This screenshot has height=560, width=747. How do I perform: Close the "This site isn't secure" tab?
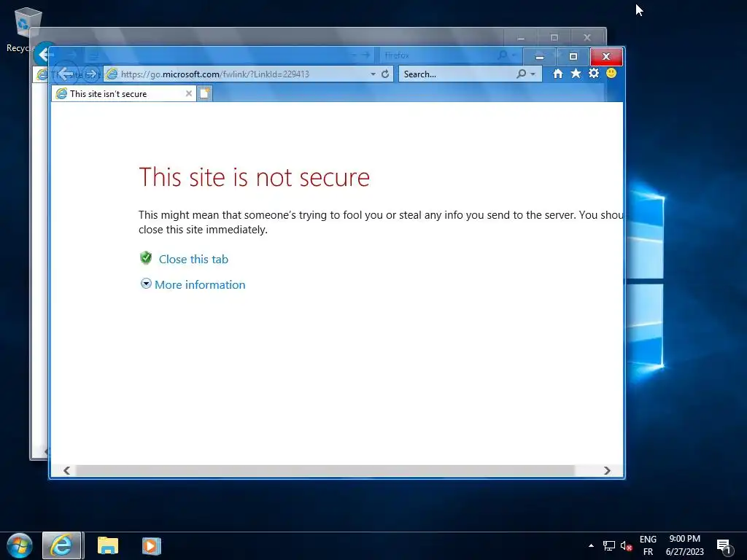[189, 94]
